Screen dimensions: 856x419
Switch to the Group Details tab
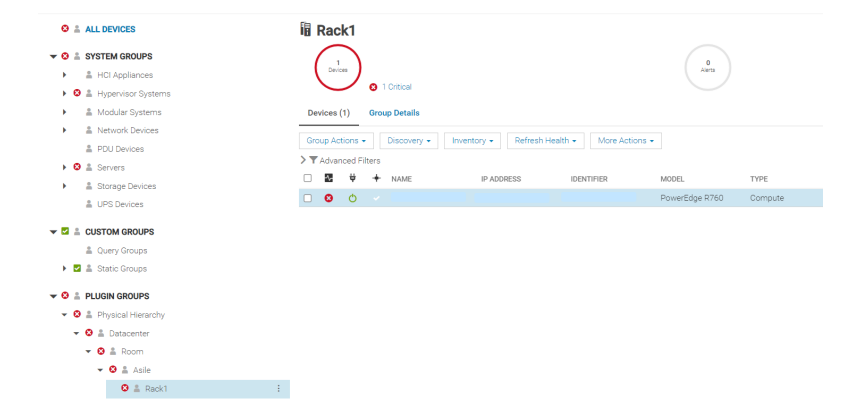click(394, 113)
